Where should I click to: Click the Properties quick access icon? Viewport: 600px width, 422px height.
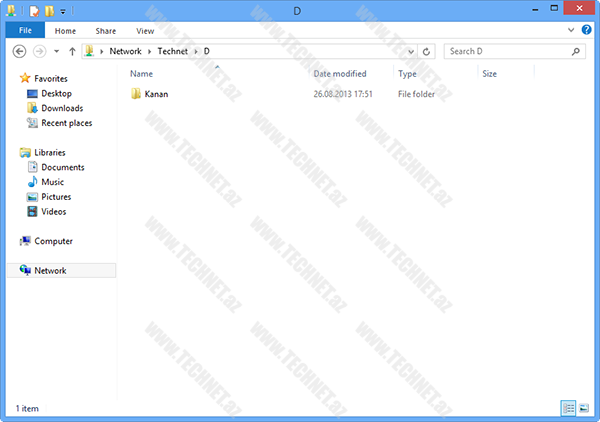click(x=34, y=11)
